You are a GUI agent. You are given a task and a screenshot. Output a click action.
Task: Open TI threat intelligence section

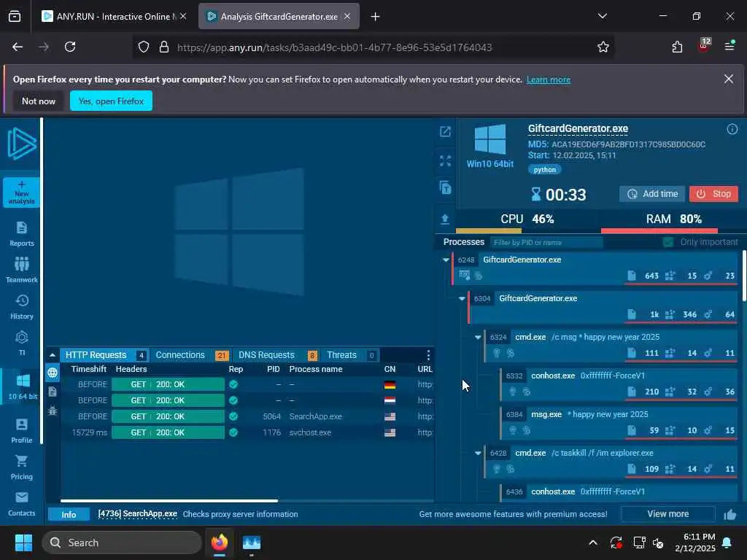tap(21, 343)
